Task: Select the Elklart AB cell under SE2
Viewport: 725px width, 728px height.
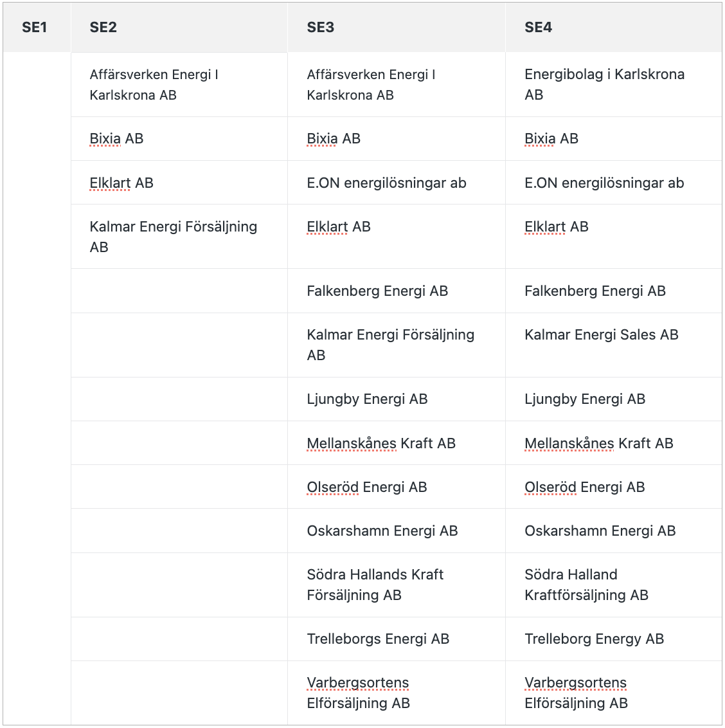Action: pyautogui.click(x=179, y=183)
